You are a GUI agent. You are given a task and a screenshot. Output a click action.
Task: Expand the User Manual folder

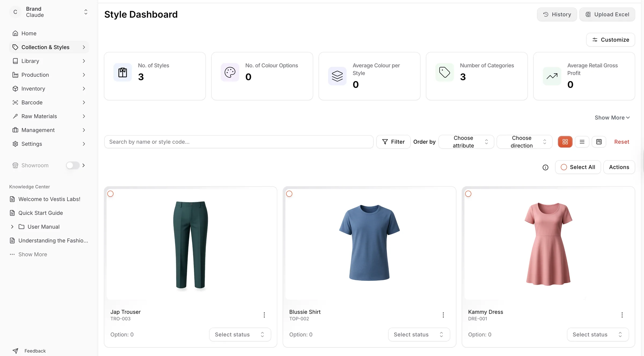pyautogui.click(x=12, y=227)
